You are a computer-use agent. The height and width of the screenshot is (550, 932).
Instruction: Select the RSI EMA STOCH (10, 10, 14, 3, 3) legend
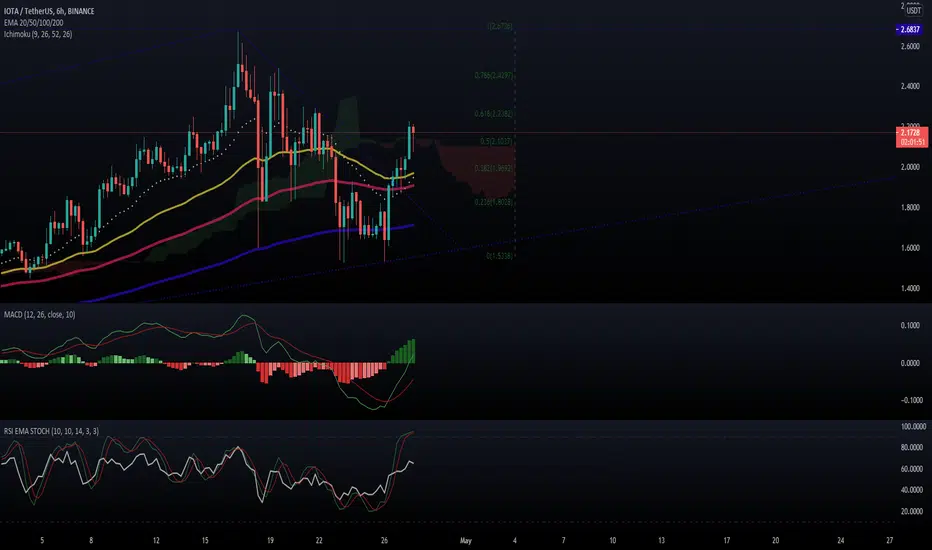[52, 431]
